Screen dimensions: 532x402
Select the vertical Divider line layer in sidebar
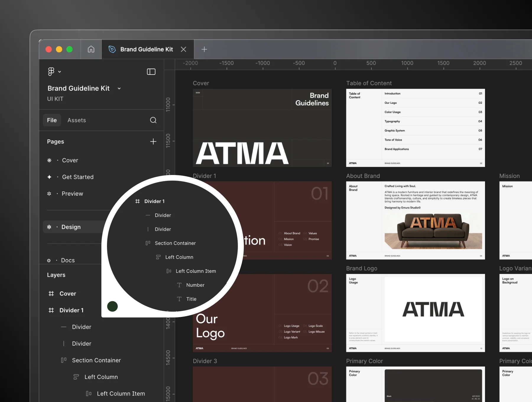click(82, 343)
